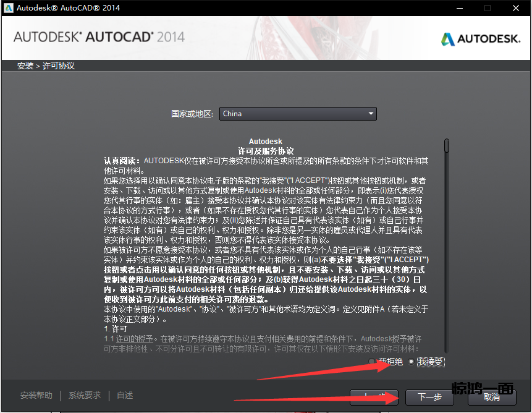Open the 国家或地区 country dropdown
Screen dimensions: 532x413
coord(298,114)
